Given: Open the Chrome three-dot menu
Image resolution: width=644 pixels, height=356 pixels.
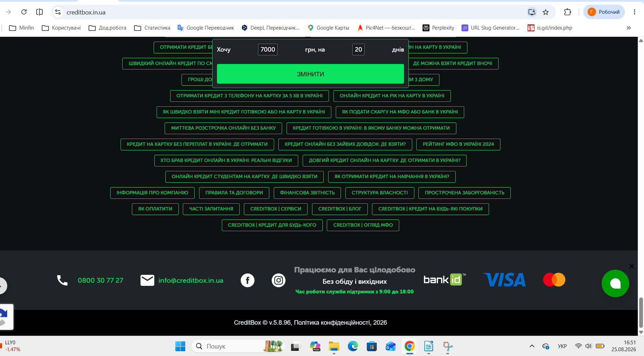Looking at the screenshot, I should [x=634, y=12].
